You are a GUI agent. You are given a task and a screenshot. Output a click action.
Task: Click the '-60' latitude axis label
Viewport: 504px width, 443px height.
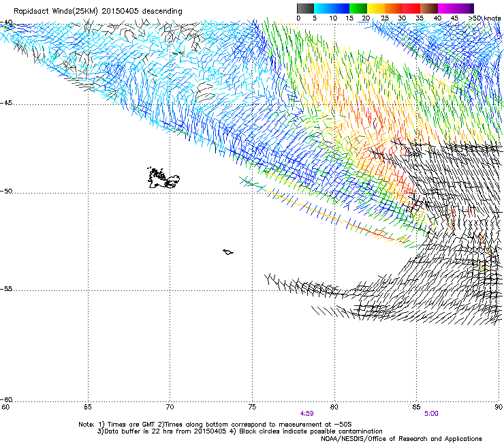(6, 400)
